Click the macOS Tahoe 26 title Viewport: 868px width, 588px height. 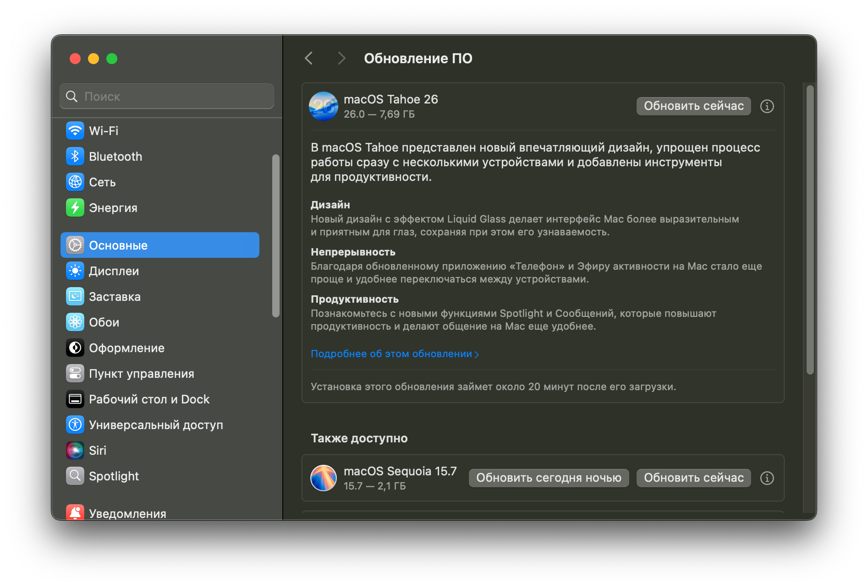391,99
